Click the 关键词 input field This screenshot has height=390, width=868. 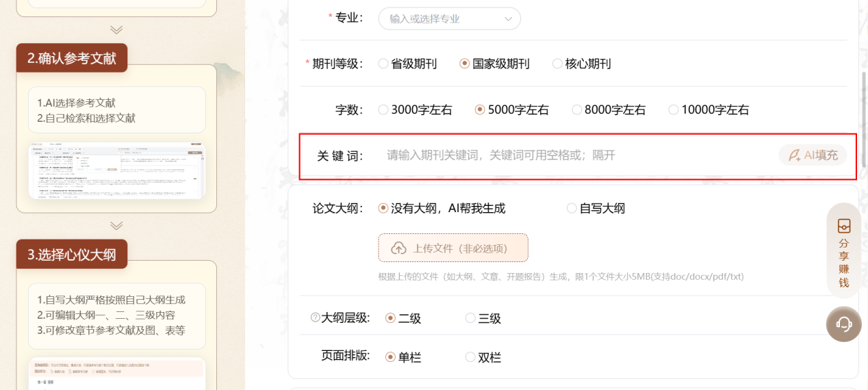(578, 155)
